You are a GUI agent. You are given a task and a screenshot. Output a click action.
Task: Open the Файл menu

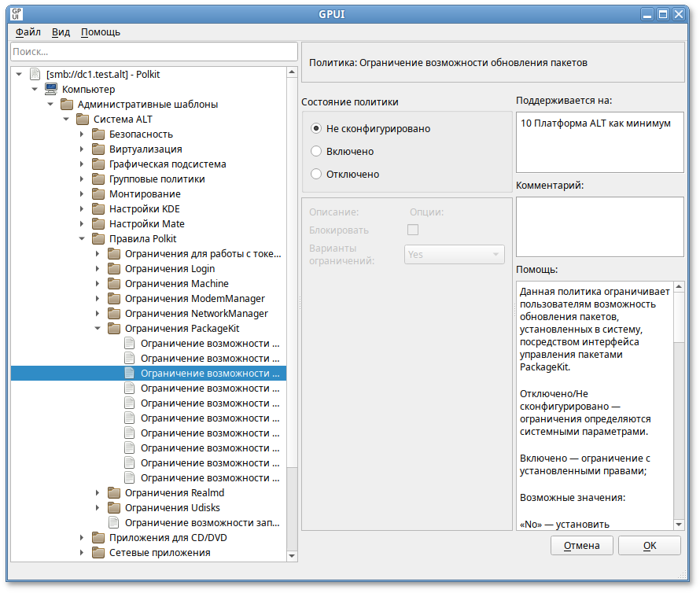(28, 32)
